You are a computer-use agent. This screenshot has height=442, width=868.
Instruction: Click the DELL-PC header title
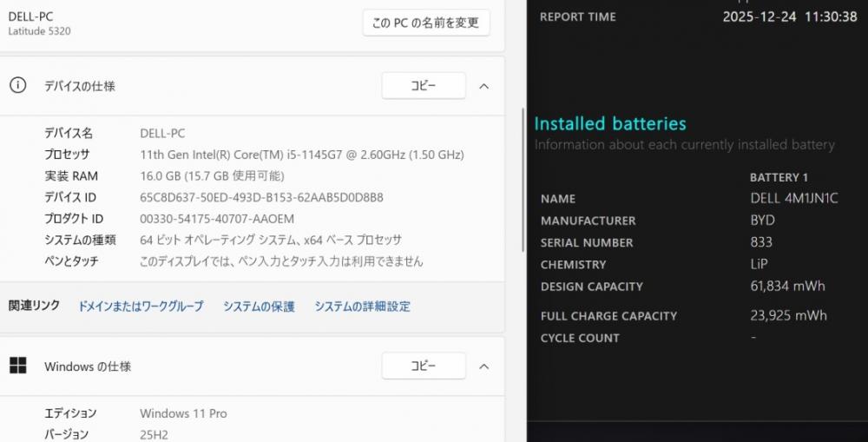[x=30, y=16]
